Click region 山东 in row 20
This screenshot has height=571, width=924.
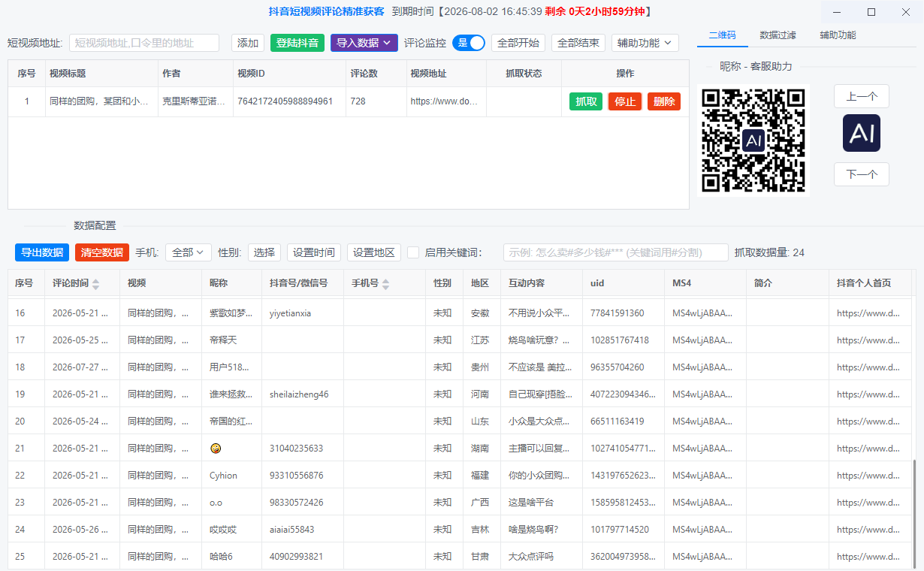coord(480,421)
